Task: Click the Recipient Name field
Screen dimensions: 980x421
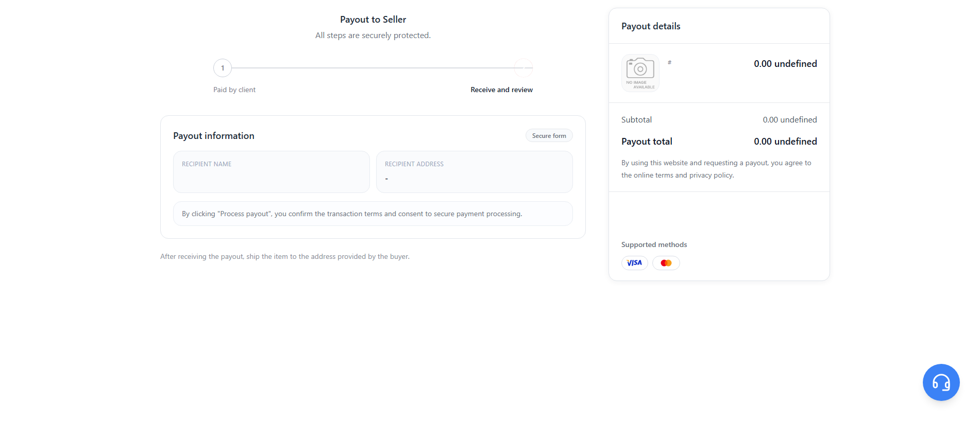Action: point(272,172)
